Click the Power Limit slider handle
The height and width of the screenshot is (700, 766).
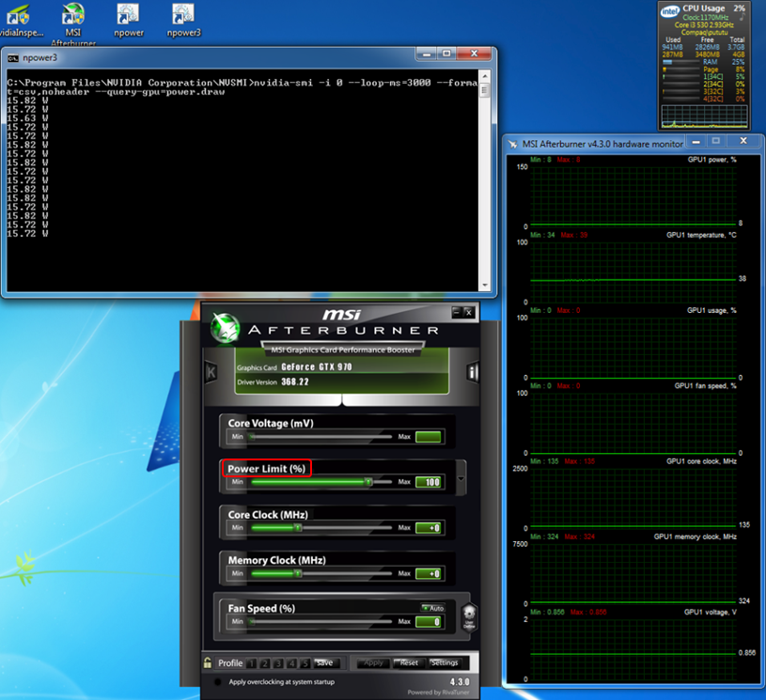368,482
